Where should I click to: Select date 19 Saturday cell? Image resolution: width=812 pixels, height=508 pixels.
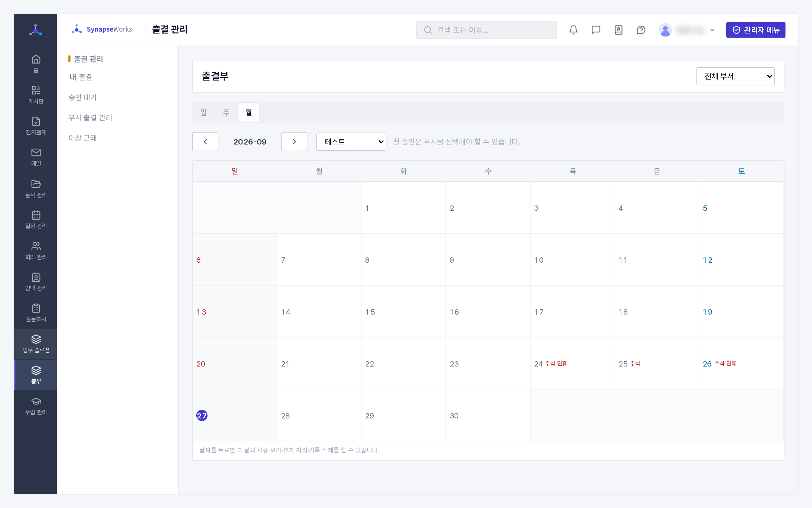(x=741, y=312)
